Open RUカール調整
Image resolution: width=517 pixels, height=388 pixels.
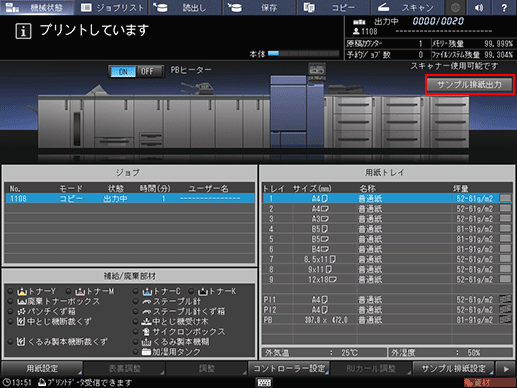(371, 369)
